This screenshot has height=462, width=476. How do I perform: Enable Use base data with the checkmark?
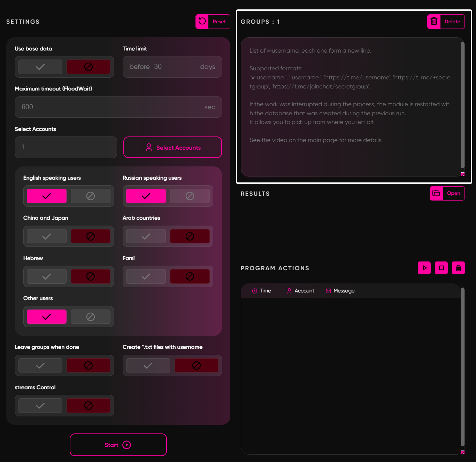point(40,67)
